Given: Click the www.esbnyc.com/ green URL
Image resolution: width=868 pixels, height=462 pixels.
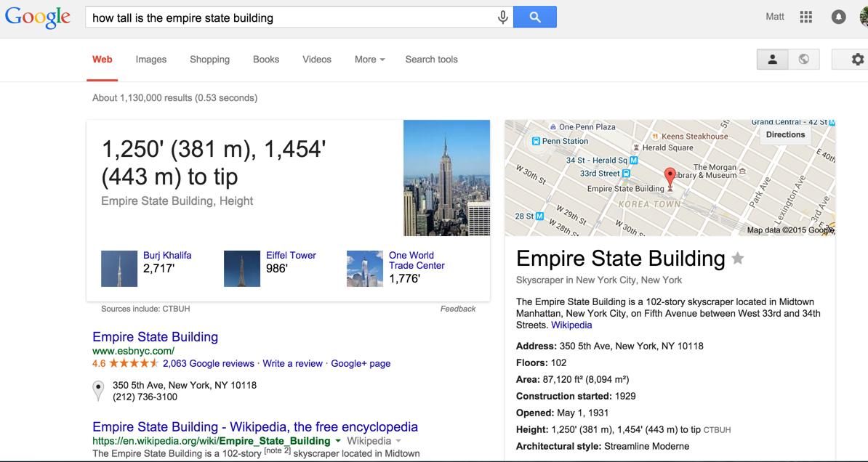Looking at the screenshot, I should click(134, 351).
